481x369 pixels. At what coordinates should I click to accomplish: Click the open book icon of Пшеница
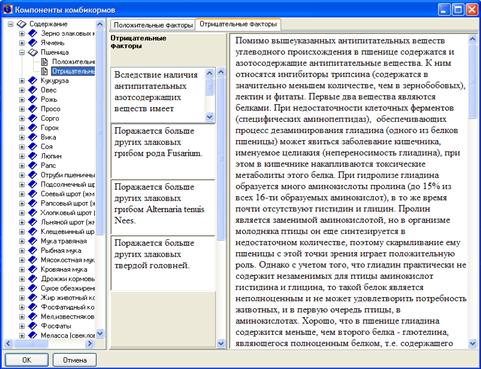pos(33,52)
